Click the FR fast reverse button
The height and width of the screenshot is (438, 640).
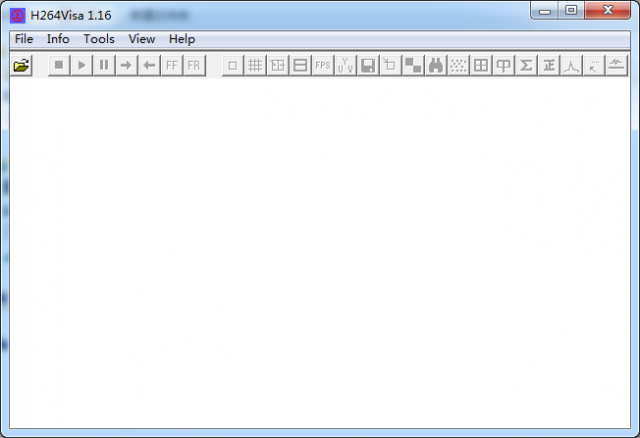(x=194, y=65)
